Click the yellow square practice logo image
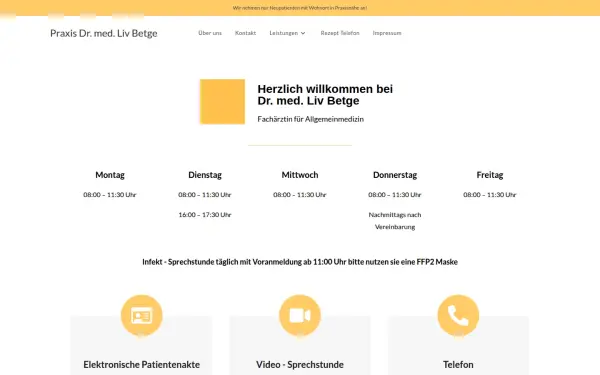Screen dimensions: 600x375 pos(222,101)
